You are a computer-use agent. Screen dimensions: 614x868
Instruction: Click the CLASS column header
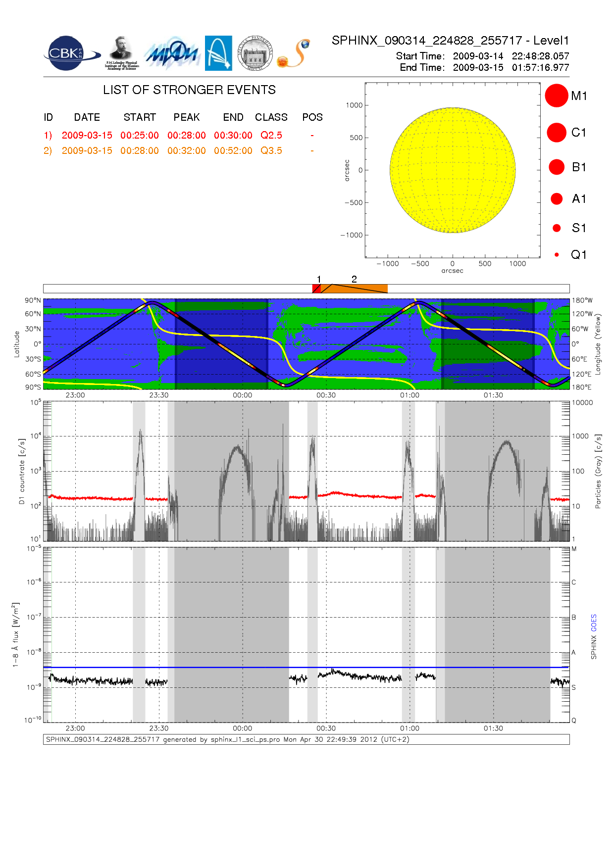pyautogui.click(x=271, y=117)
